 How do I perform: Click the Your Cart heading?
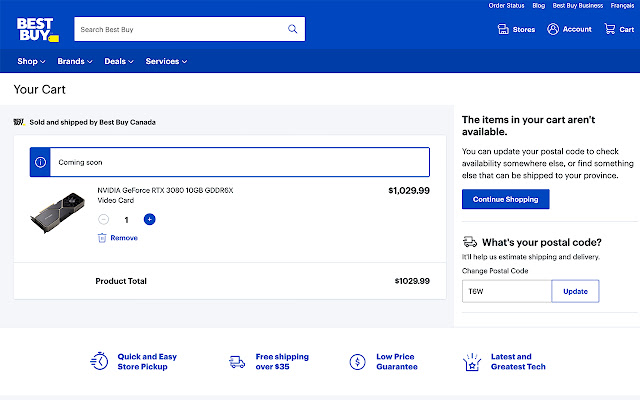coord(40,89)
